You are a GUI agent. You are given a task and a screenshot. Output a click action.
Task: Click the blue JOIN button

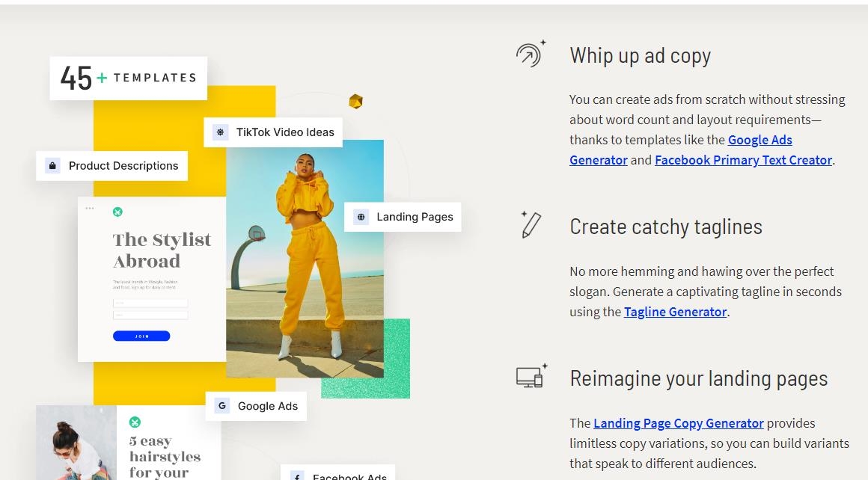point(141,336)
